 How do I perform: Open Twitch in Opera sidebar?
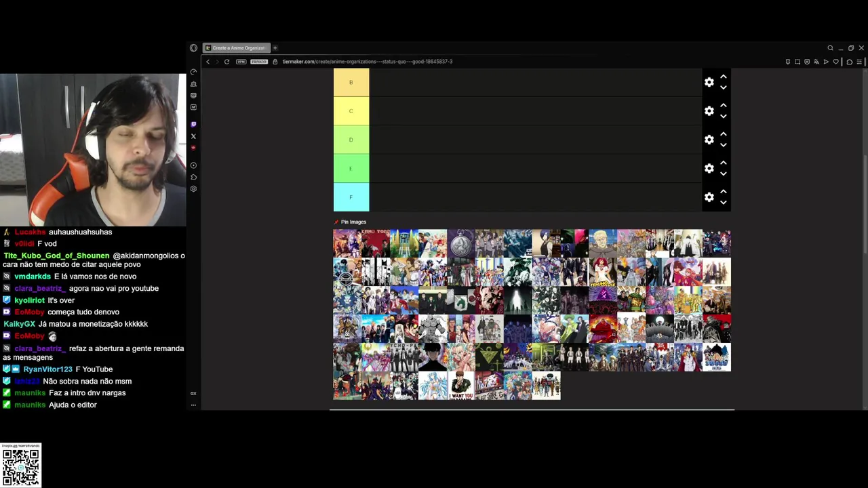point(193,124)
